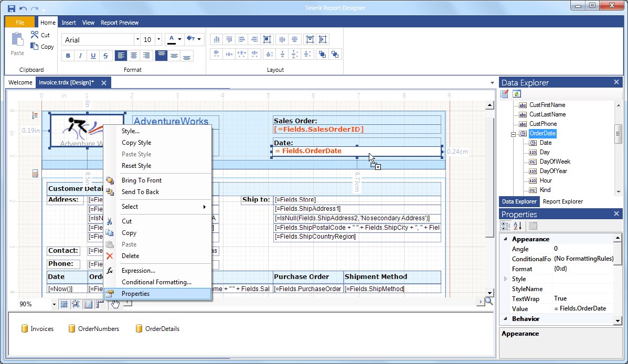Toggle center text alignment
Screen dimensions: 628x364
coord(134,56)
